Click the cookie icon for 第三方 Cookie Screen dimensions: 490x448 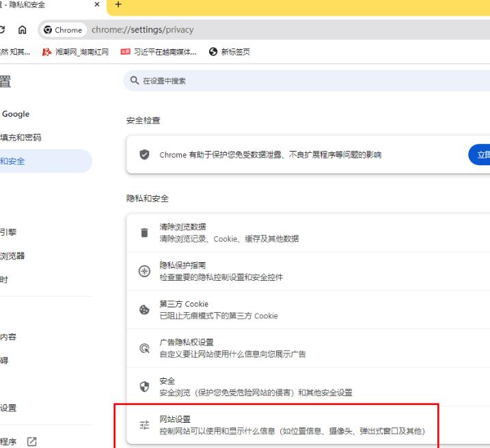tap(144, 309)
